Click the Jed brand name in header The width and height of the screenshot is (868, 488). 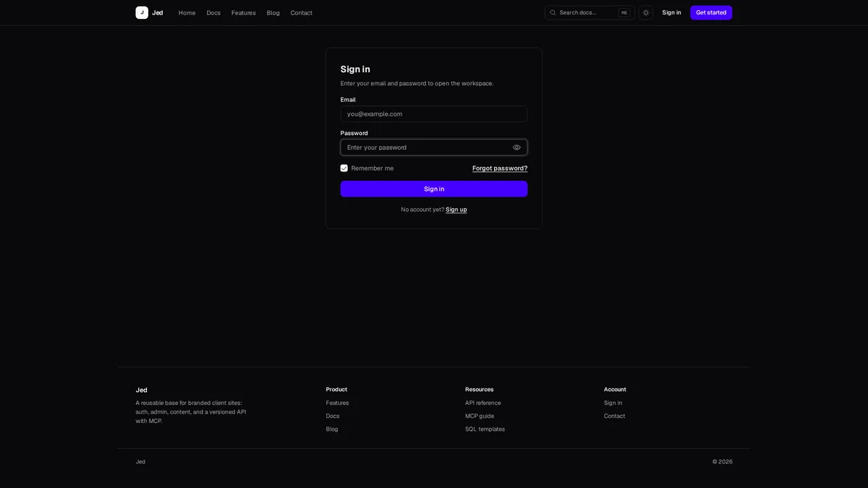(x=158, y=12)
